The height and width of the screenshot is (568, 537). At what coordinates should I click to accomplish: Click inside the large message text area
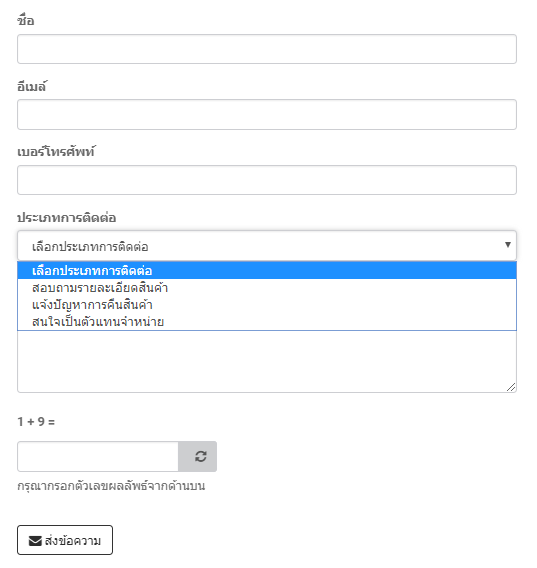[267, 361]
